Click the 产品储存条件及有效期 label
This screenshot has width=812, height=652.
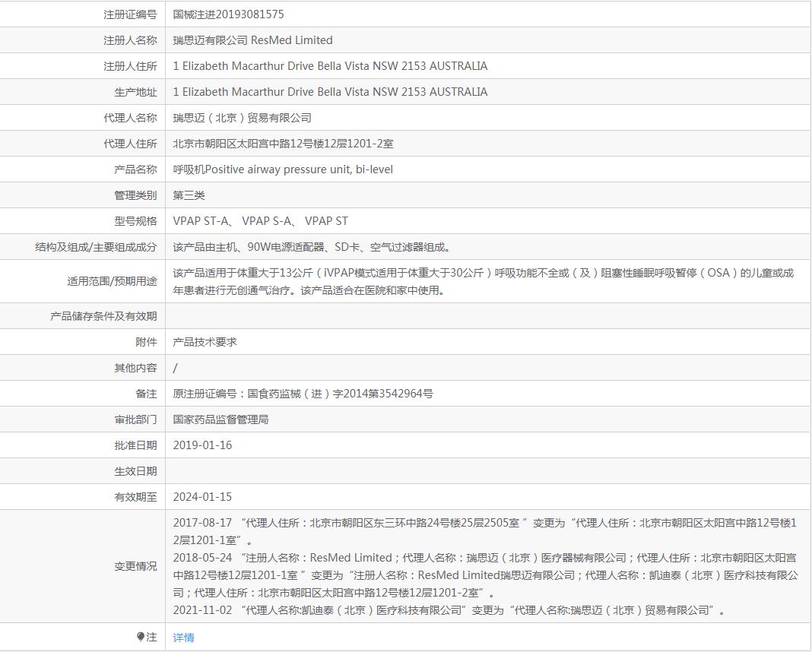[x=103, y=316]
